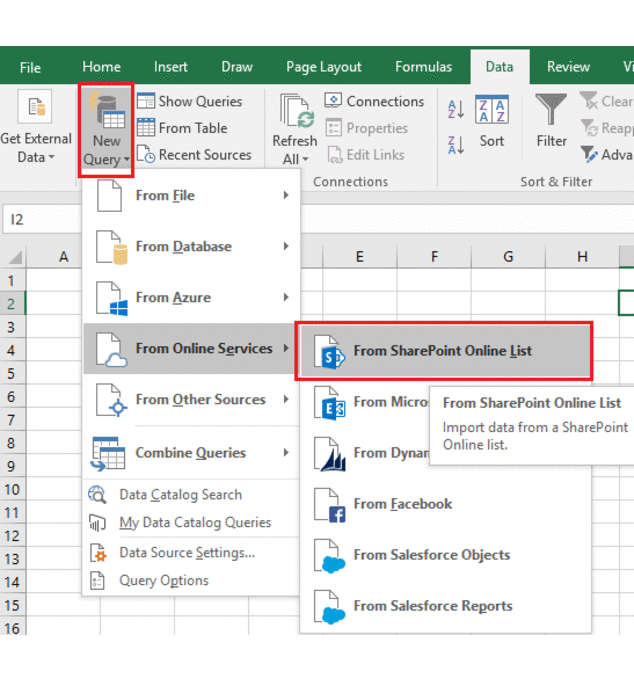Select column H header

pos(582,257)
